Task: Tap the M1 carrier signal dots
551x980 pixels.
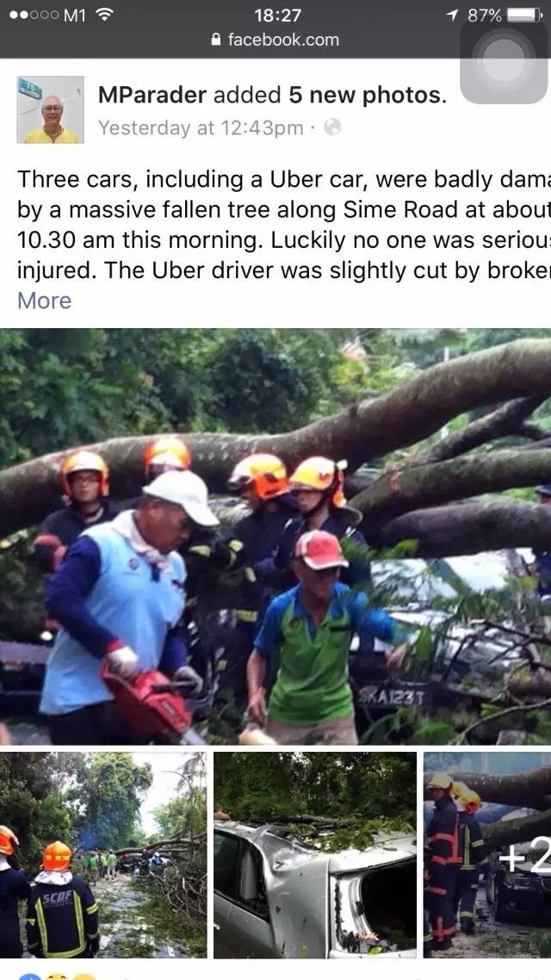Action: tap(35, 16)
